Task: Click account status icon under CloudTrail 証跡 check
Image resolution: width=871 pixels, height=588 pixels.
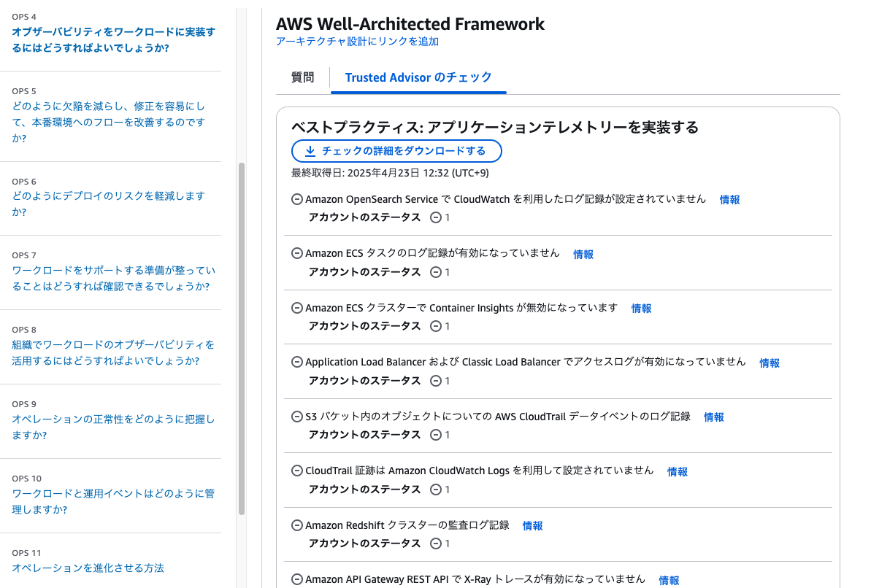Action: click(x=436, y=490)
